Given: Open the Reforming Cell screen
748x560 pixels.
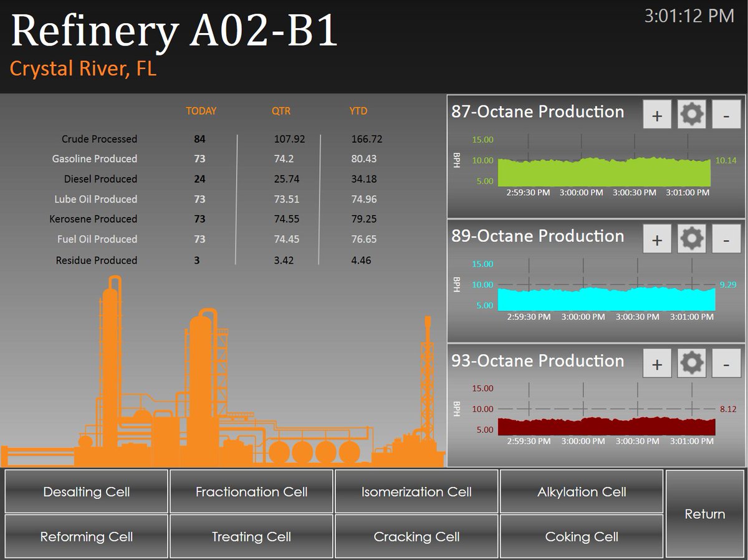Looking at the screenshot, I should click(87, 536).
